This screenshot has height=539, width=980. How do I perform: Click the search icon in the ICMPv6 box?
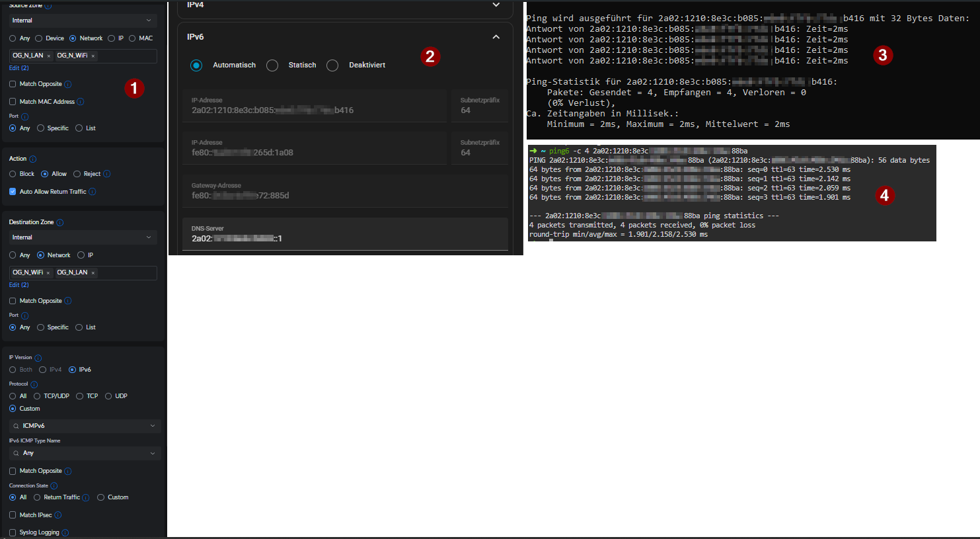pyautogui.click(x=16, y=426)
